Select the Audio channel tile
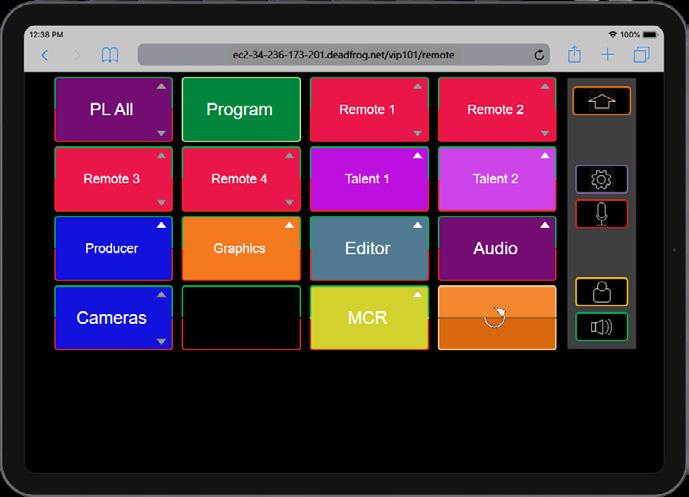This screenshot has width=689, height=497. [497, 248]
